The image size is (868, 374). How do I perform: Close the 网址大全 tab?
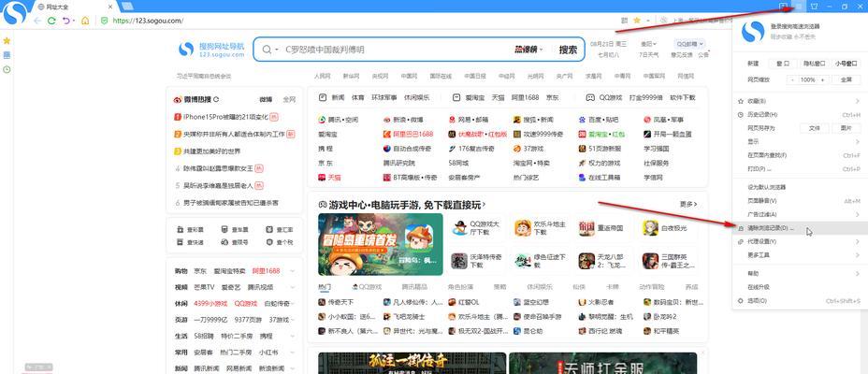click(110, 7)
